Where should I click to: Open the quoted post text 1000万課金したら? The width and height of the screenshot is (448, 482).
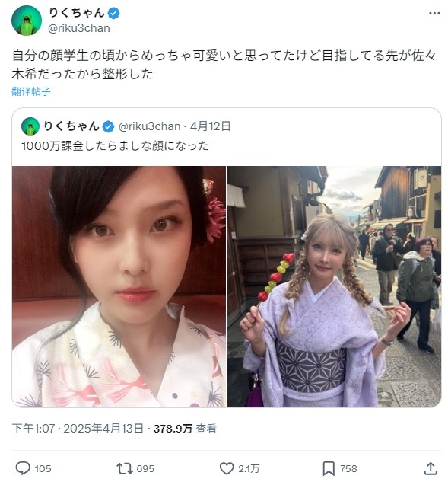[x=115, y=145]
